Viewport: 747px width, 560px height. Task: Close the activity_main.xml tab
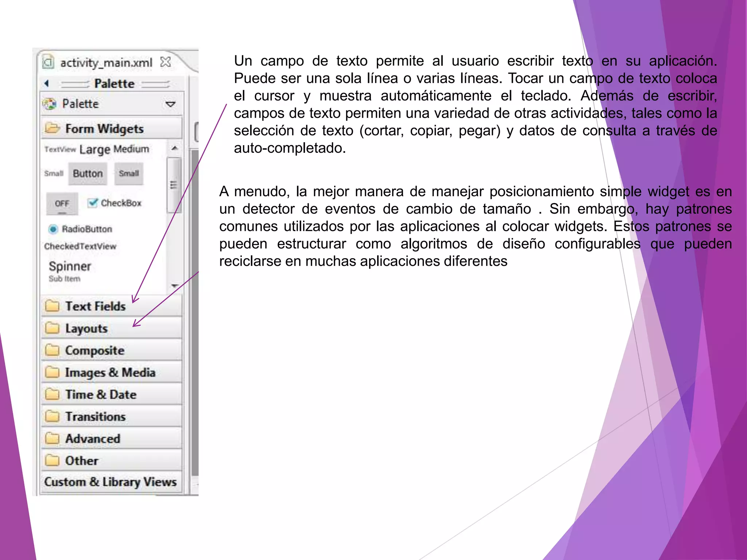(165, 62)
